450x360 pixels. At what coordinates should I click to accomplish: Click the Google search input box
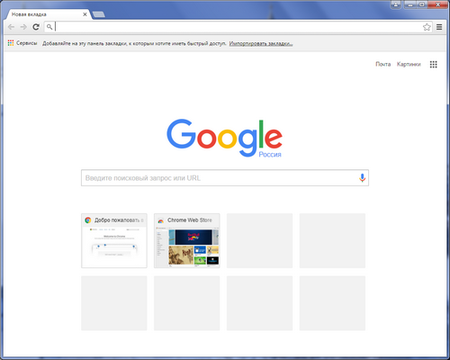tap(225, 178)
